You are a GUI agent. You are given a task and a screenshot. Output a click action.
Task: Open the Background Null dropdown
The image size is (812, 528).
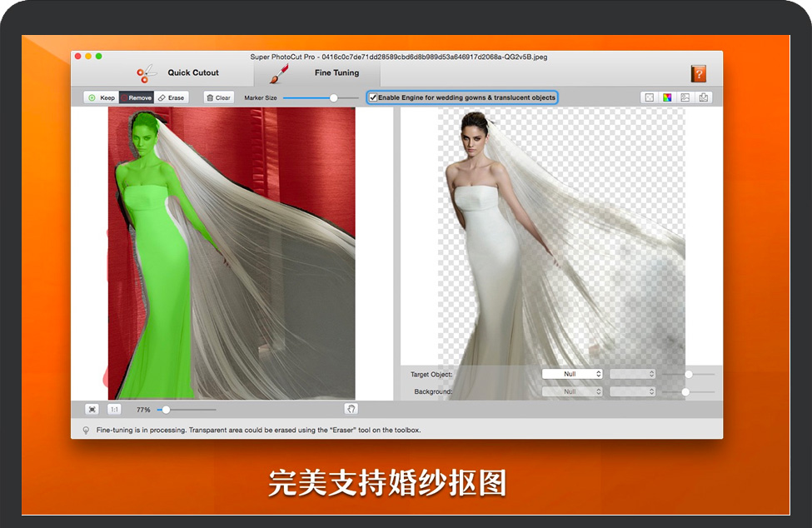pos(572,391)
